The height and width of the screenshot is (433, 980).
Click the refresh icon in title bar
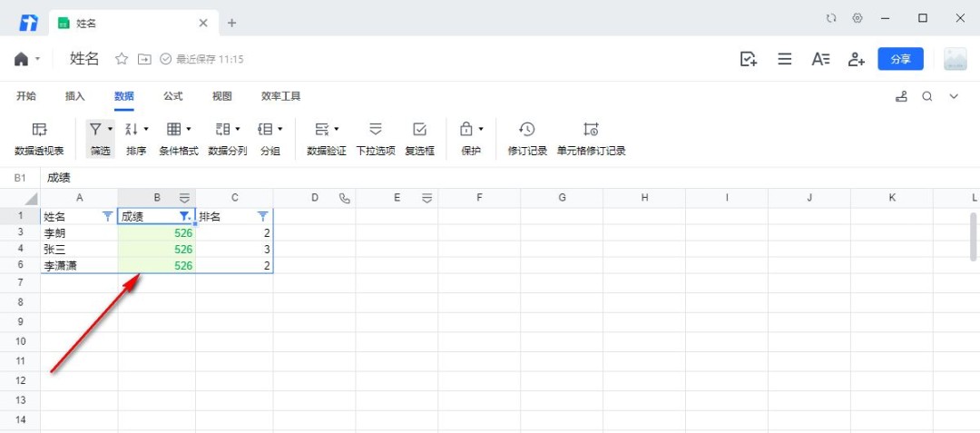pyautogui.click(x=830, y=18)
